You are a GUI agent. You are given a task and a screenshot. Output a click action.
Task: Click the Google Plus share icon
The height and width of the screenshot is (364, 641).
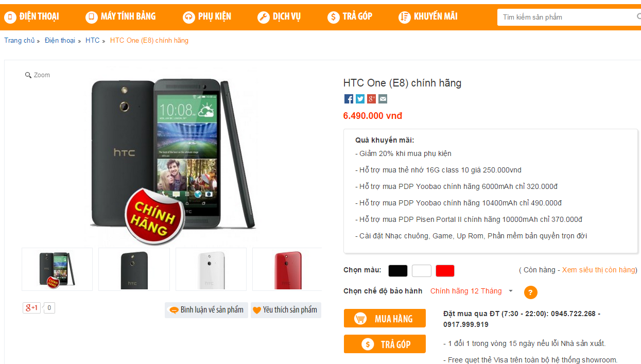pos(371,99)
